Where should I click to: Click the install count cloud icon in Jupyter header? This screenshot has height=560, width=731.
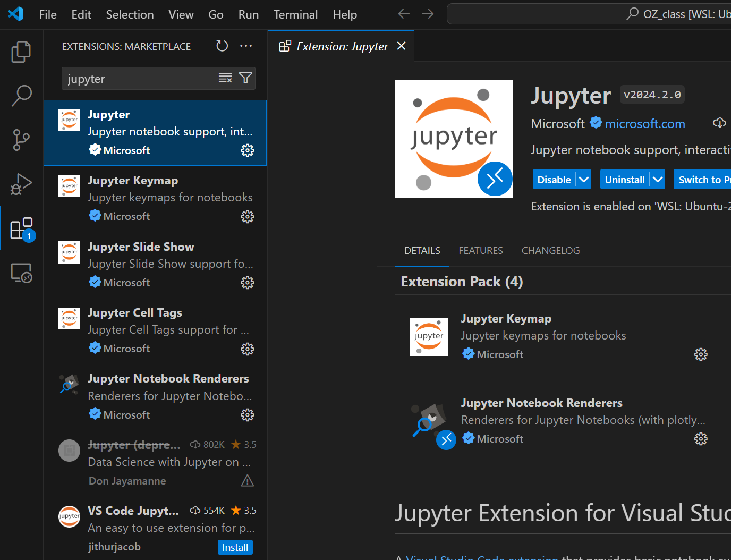click(719, 123)
